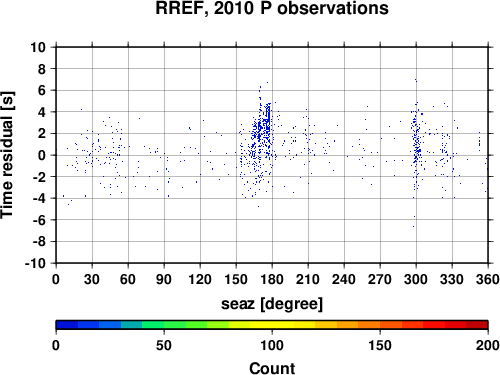Image resolution: width=500 pixels, height=375 pixels.
Task: Click the -10 tick label on y-axis
Action: click(x=35, y=263)
